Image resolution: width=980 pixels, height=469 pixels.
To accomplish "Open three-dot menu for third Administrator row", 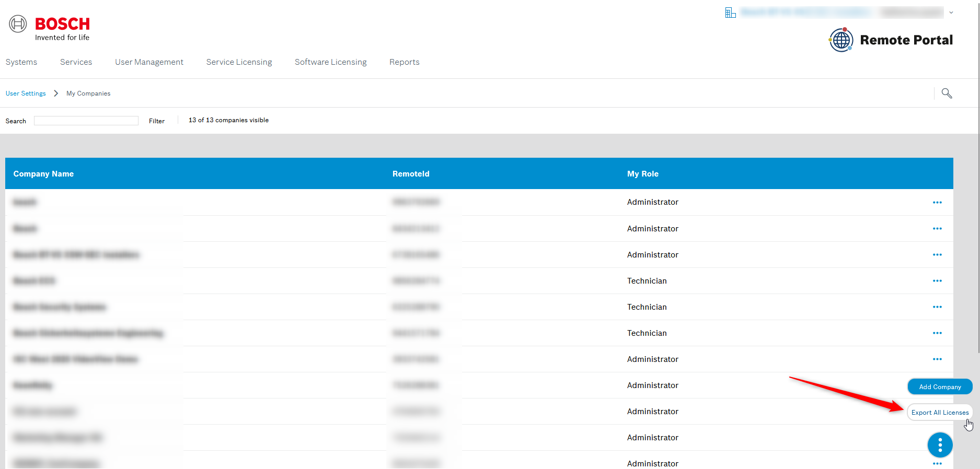I will pyautogui.click(x=937, y=255).
